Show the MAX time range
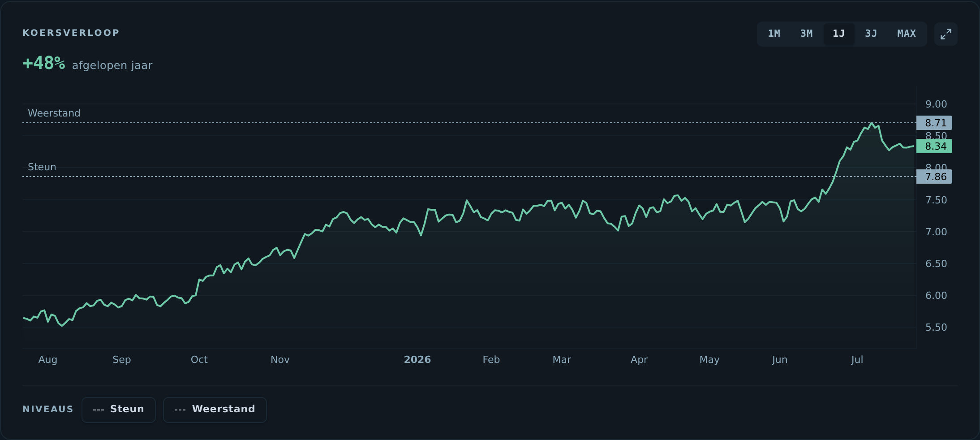Viewport: 980px width, 440px height. click(907, 34)
